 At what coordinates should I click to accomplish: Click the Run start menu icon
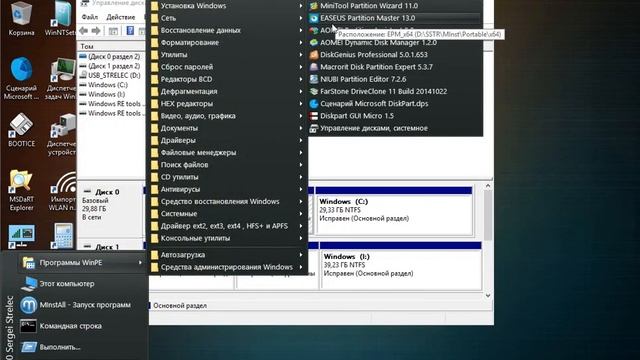[x=29, y=347]
